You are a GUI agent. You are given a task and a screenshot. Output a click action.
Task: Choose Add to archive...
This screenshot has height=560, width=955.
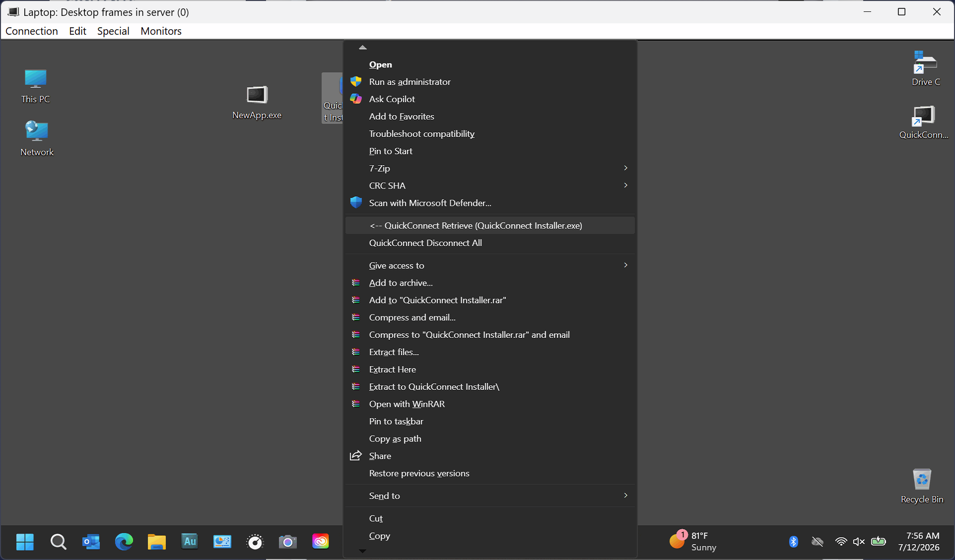pos(490,283)
